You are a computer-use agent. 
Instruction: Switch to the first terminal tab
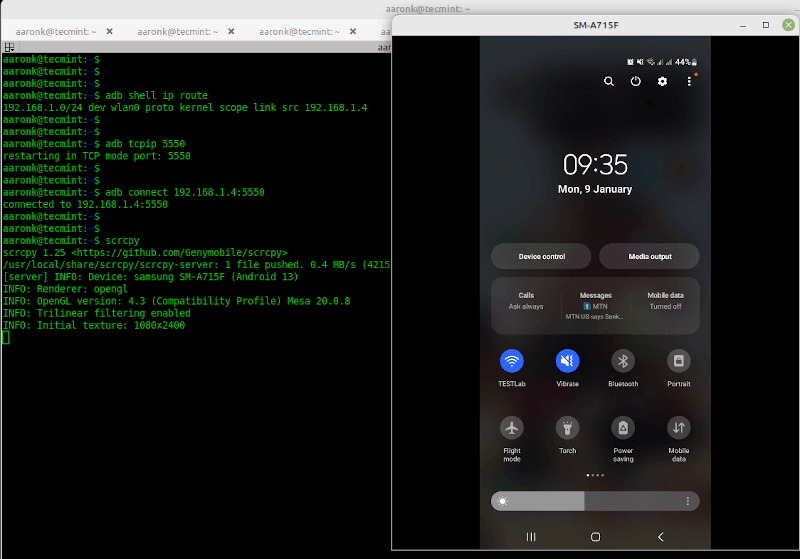pos(56,32)
